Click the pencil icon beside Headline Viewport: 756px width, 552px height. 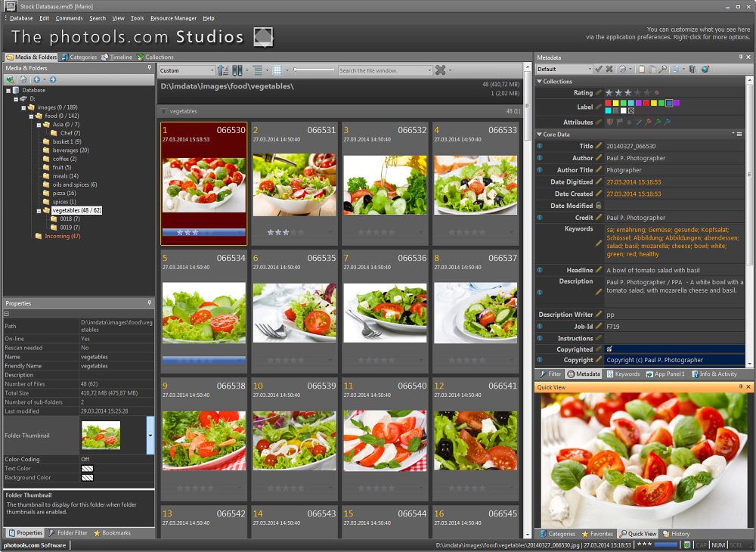point(598,269)
